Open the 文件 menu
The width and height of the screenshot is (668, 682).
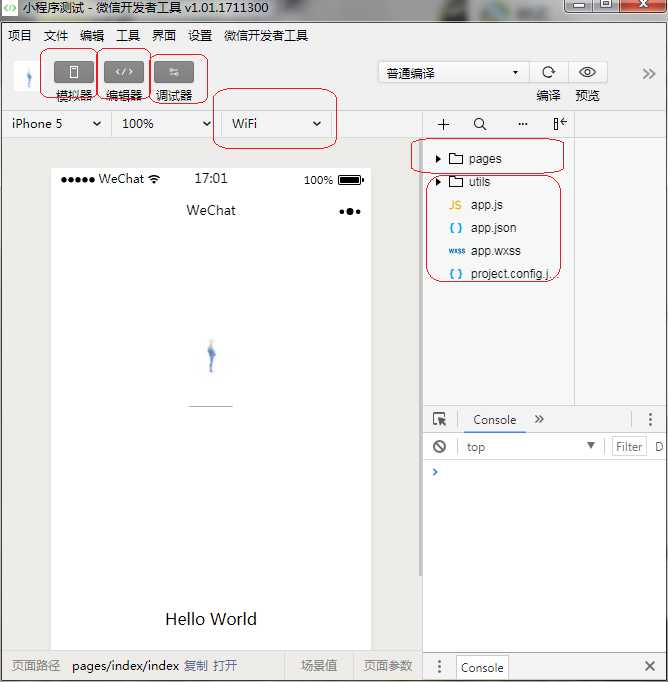click(x=56, y=35)
